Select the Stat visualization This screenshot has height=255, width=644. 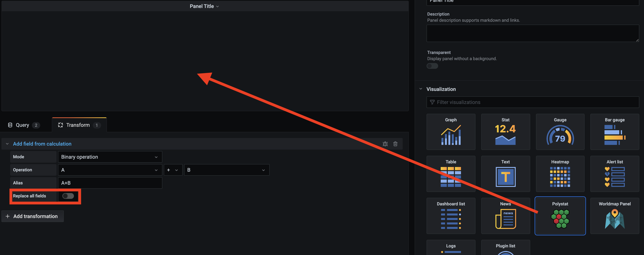click(505, 132)
